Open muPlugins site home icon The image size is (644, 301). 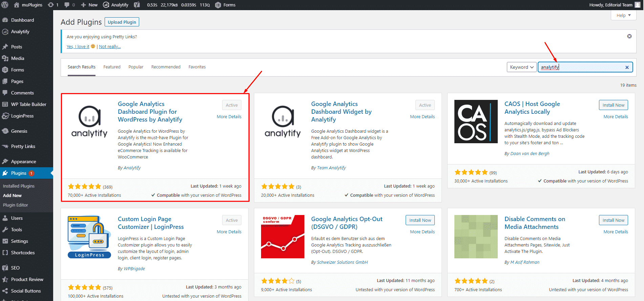(17, 5)
